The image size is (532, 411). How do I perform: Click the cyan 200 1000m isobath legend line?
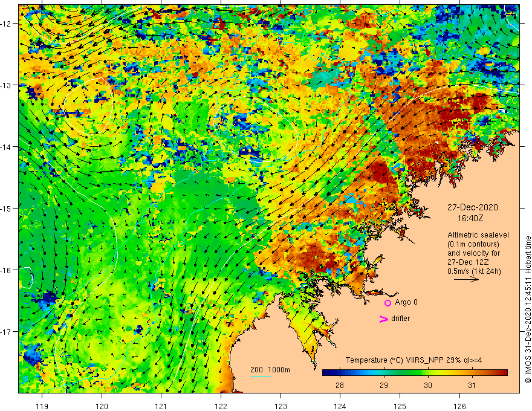coord(260,376)
